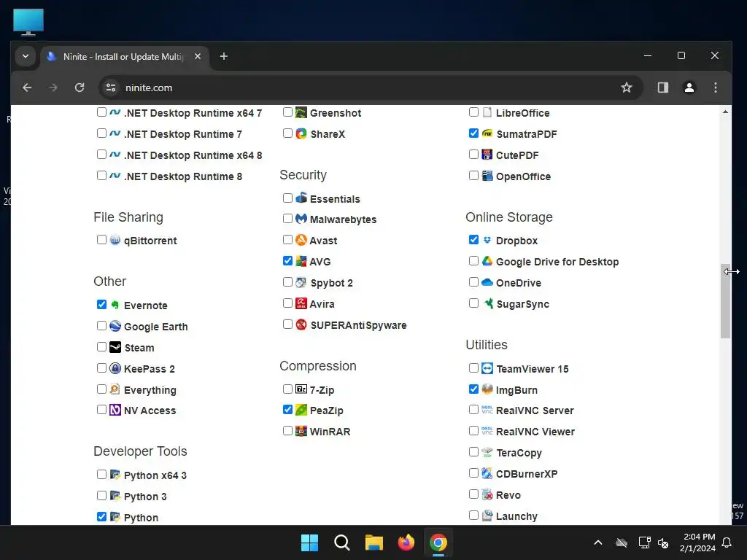Click the 7-Zip icon
The width and height of the screenshot is (747, 560).
tap(301, 389)
